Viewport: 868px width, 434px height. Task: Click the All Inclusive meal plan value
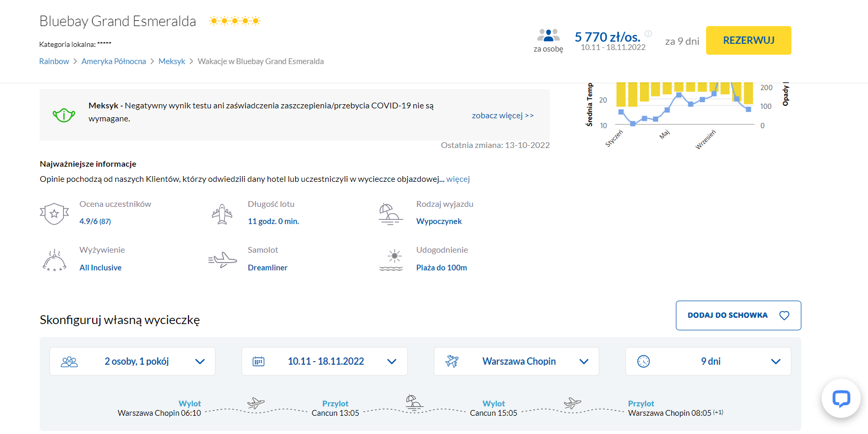(100, 267)
